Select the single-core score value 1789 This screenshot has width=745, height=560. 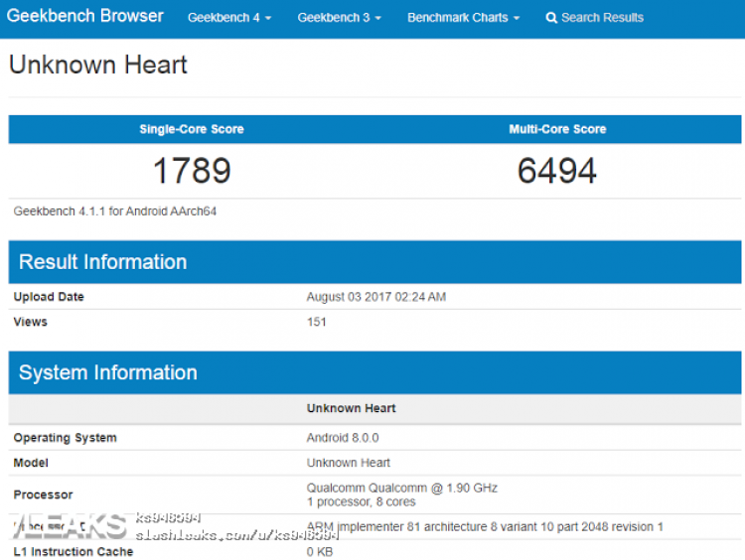[192, 171]
